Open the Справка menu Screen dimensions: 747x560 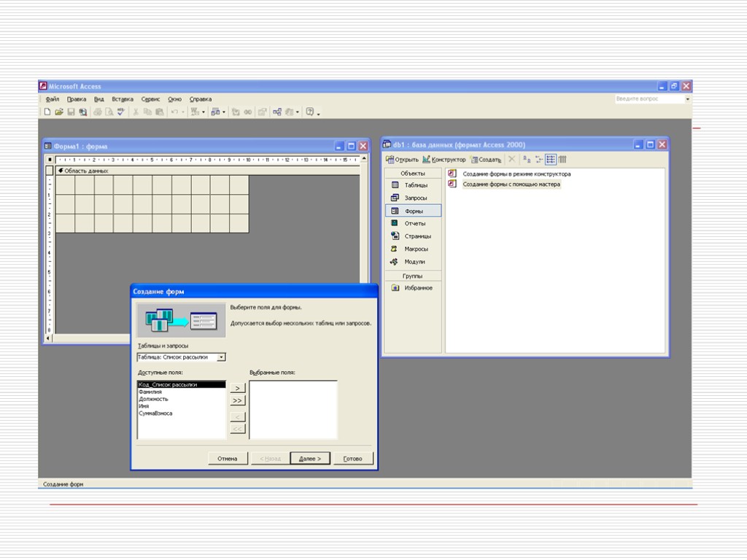click(x=201, y=99)
